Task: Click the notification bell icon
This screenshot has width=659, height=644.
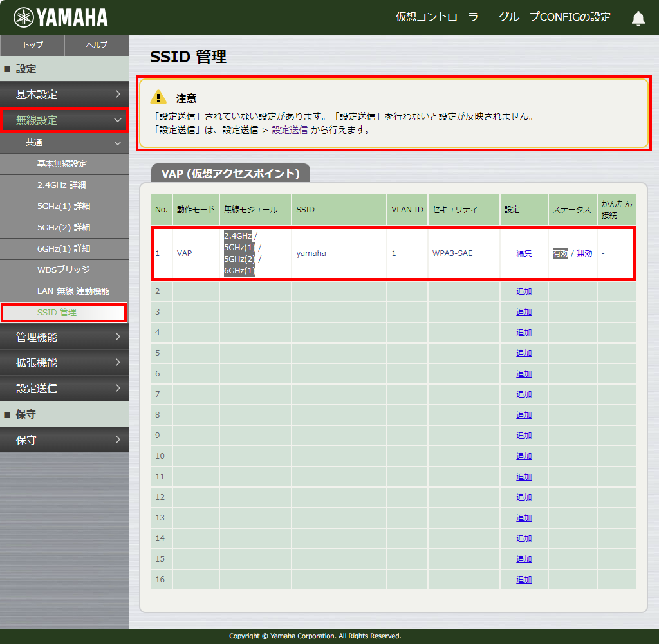Action: click(638, 18)
